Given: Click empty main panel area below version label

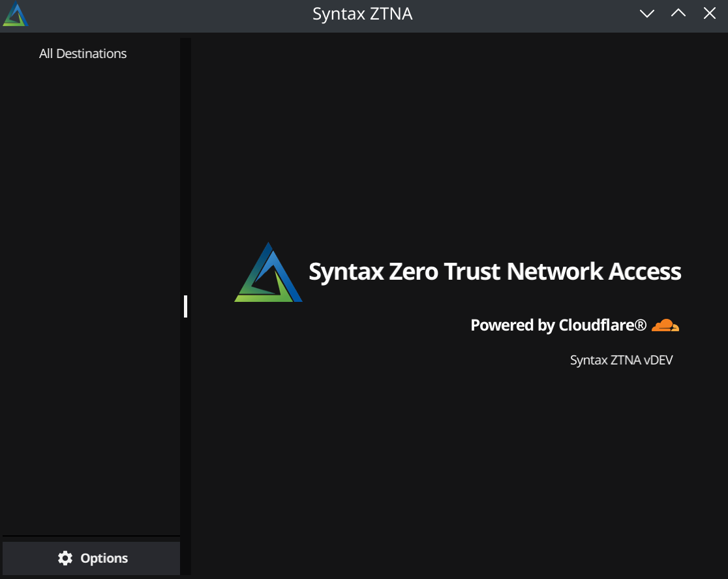Looking at the screenshot, I should pos(457,469).
